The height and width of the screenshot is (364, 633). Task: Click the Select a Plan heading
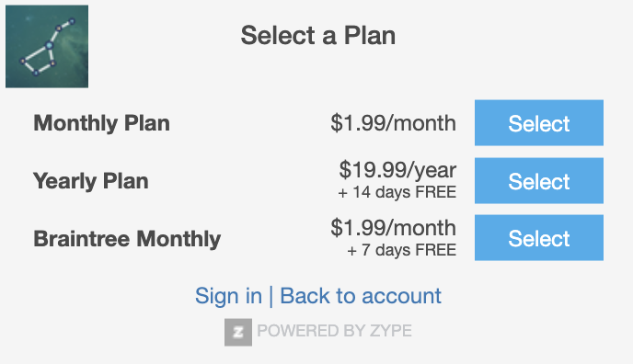318,36
